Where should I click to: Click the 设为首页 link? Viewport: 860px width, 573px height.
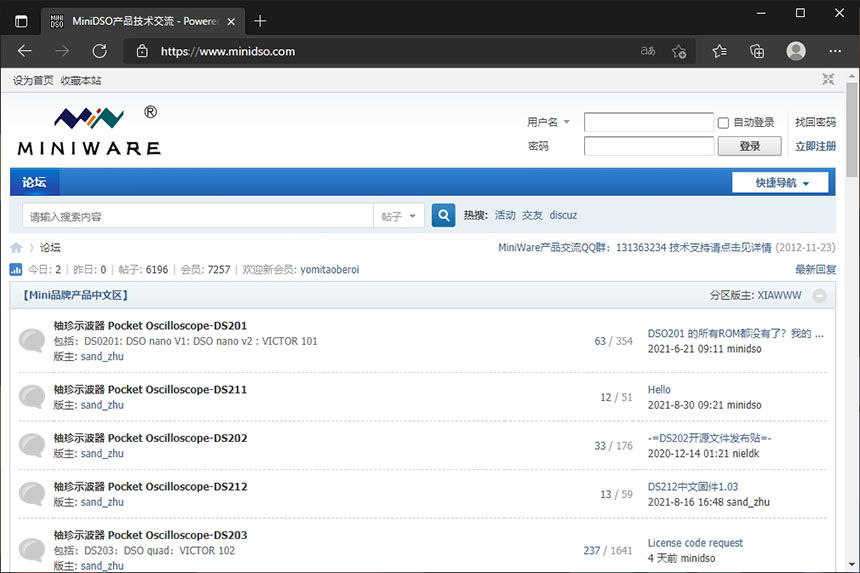coord(33,80)
